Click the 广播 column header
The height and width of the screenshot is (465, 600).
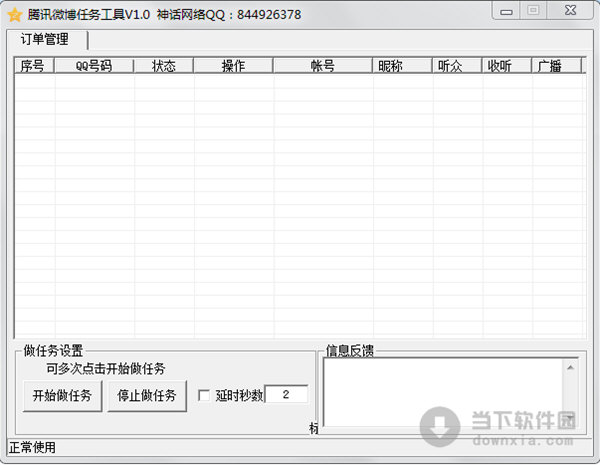[549, 66]
